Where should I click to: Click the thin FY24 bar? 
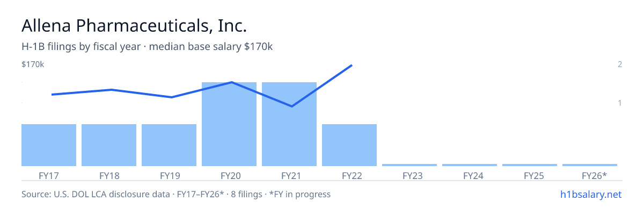(470, 165)
